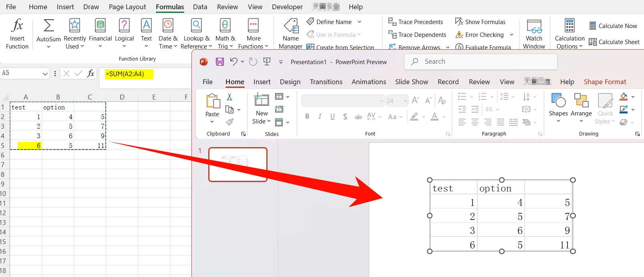Click Create from Selection in Excel

[340, 47]
